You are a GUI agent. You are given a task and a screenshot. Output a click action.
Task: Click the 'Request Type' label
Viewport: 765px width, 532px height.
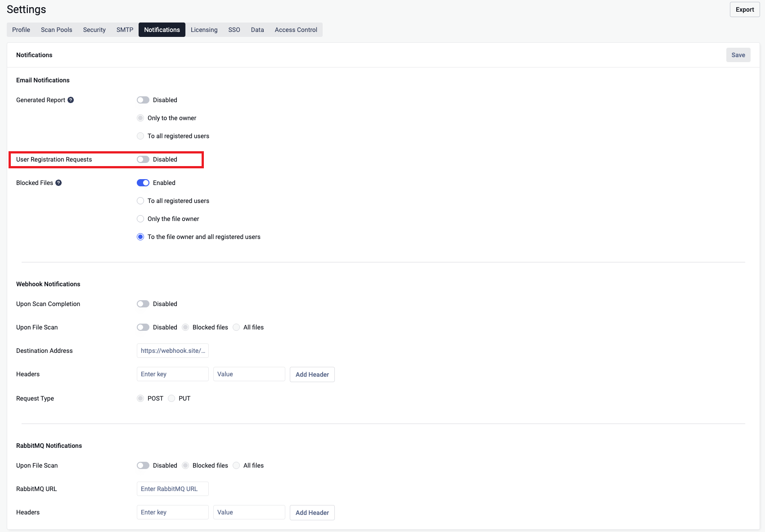[x=35, y=398]
